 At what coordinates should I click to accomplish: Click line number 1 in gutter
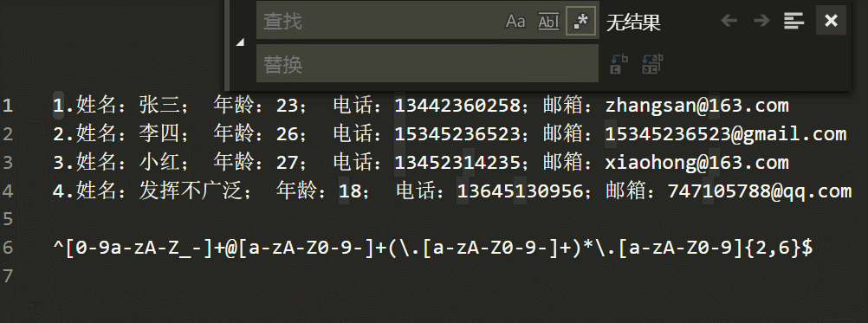(7, 106)
